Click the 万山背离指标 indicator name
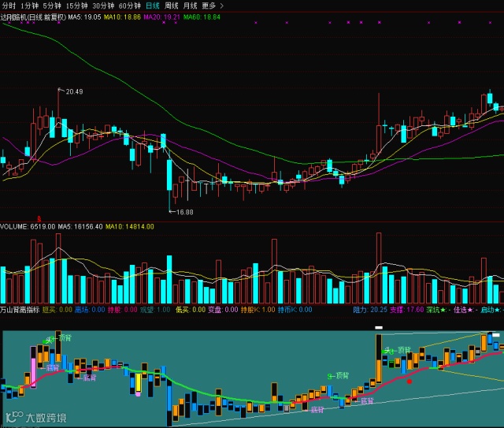Image resolution: width=504 pixels, height=428 pixels. [20, 310]
